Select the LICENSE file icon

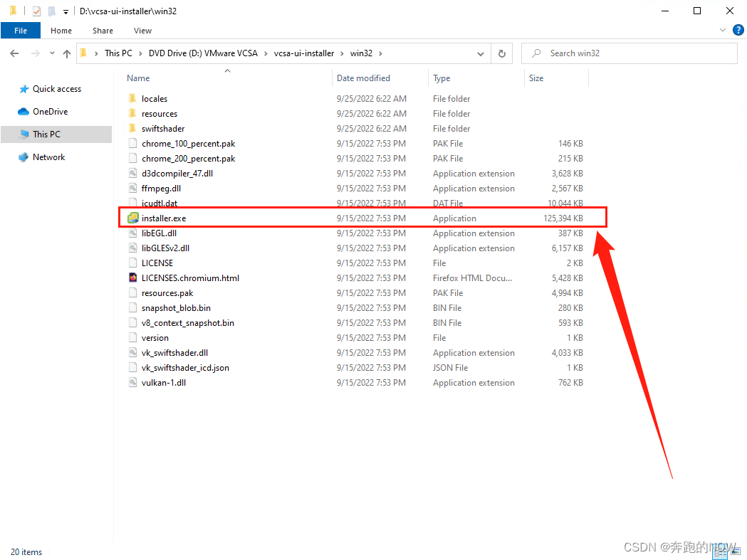(133, 263)
